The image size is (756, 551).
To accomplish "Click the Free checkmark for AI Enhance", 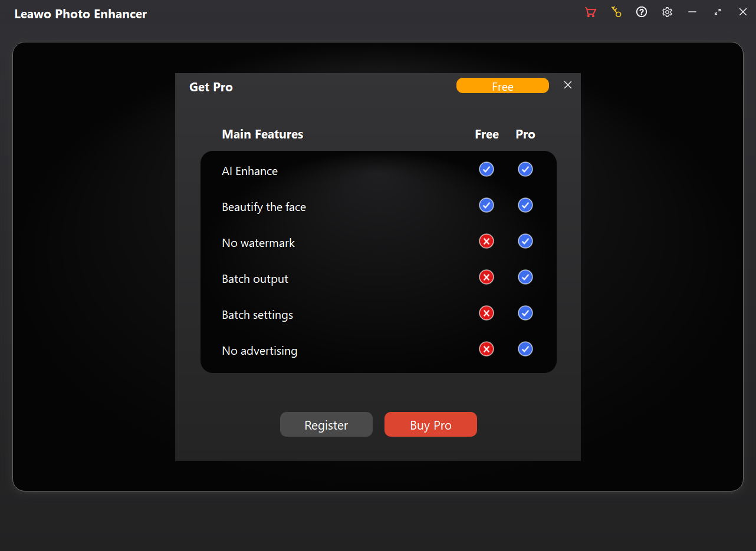I will pyautogui.click(x=487, y=170).
